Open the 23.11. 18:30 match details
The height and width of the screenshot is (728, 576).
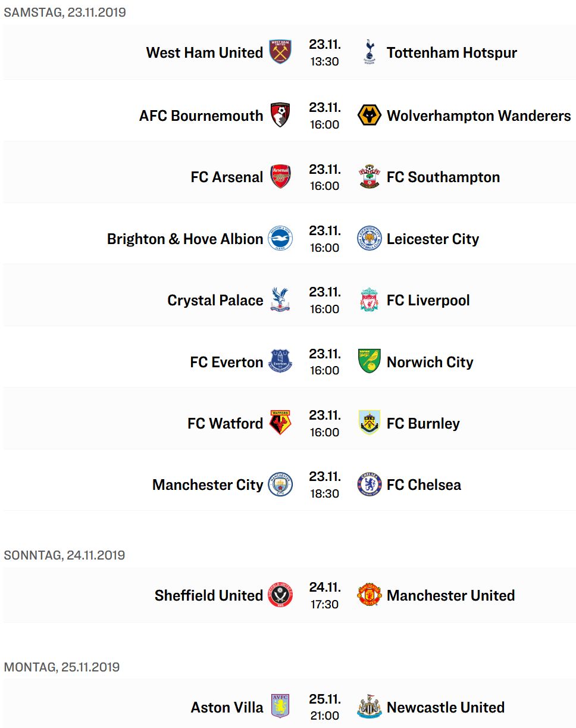click(325, 485)
